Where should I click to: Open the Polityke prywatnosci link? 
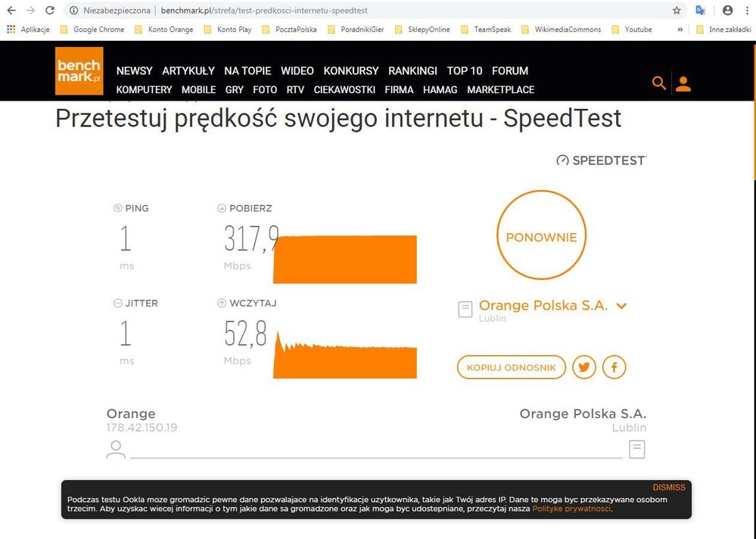coord(571,509)
